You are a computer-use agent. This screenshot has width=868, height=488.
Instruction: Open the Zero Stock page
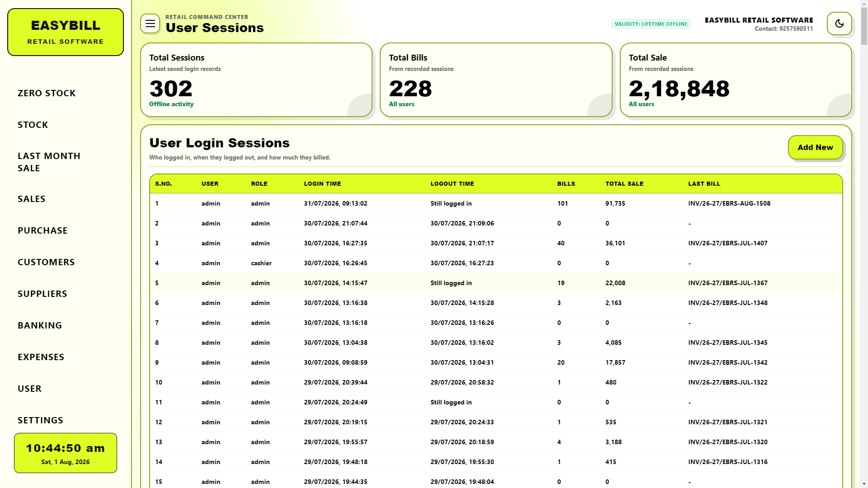coord(47,93)
